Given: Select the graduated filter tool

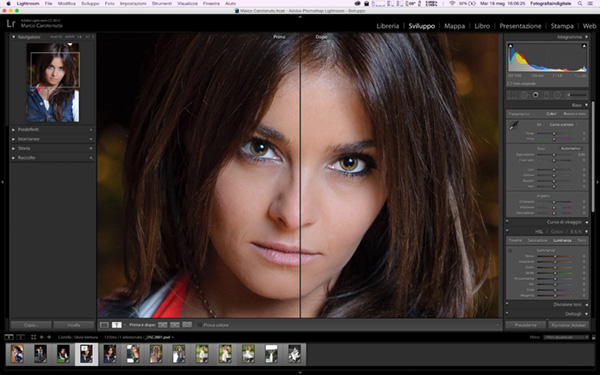Looking at the screenshot, I should [546, 95].
